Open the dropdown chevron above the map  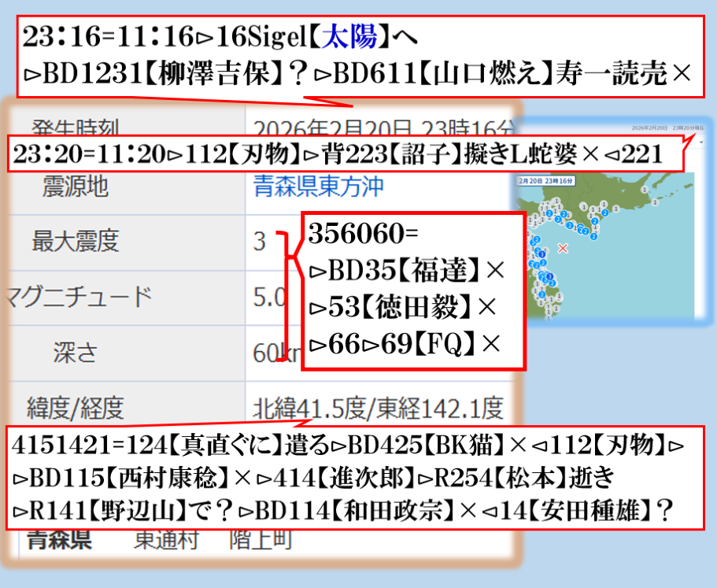click(701, 140)
